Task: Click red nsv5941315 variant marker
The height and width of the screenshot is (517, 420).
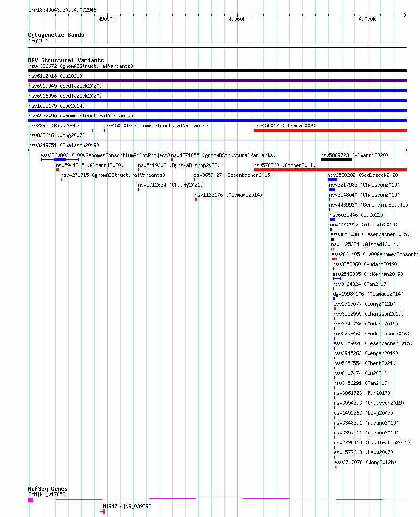Action: (x=58, y=170)
